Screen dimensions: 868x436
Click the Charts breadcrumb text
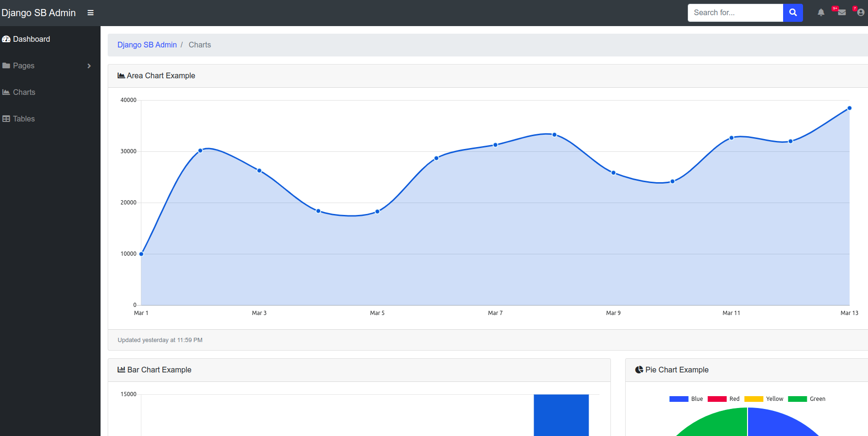click(x=200, y=45)
